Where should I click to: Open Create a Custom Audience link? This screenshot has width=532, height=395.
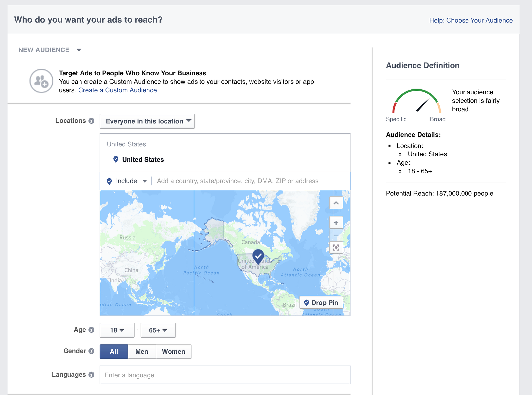tap(118, 90)
